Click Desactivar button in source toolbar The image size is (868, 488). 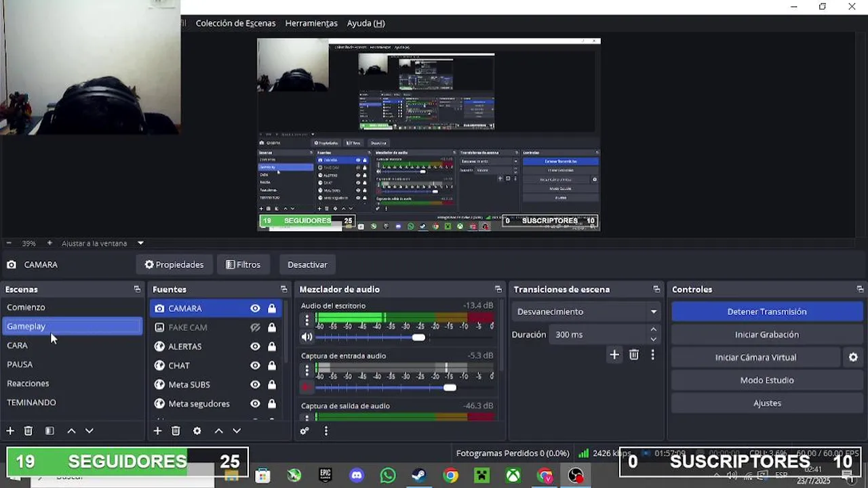pyautogui.click(x=307, y=265)
